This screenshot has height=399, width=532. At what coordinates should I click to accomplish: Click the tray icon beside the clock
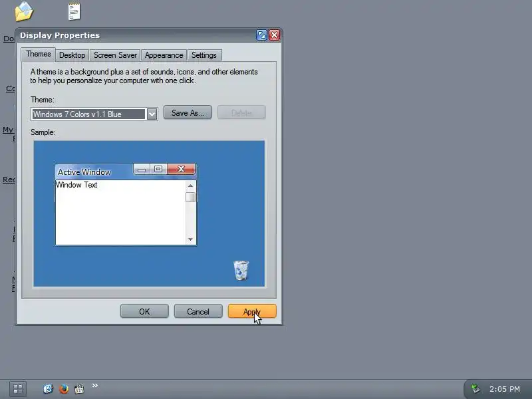pos(475,388)
